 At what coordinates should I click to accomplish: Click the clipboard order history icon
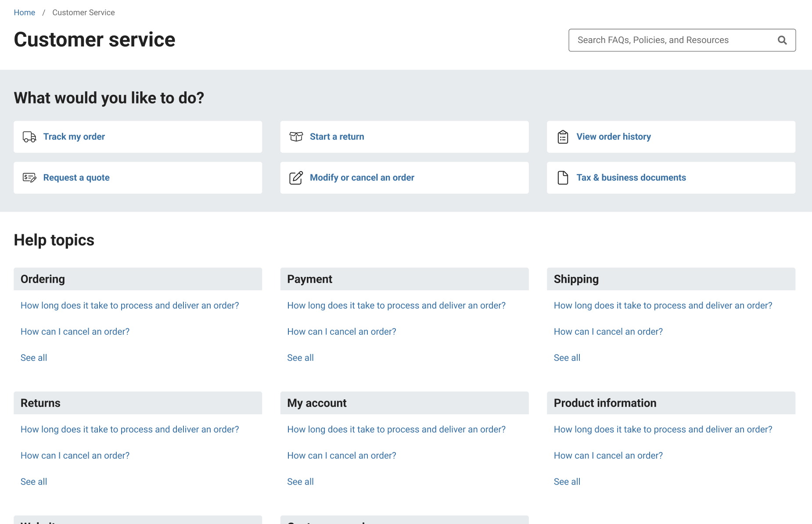pyautogui.click(x=563, y=137)
